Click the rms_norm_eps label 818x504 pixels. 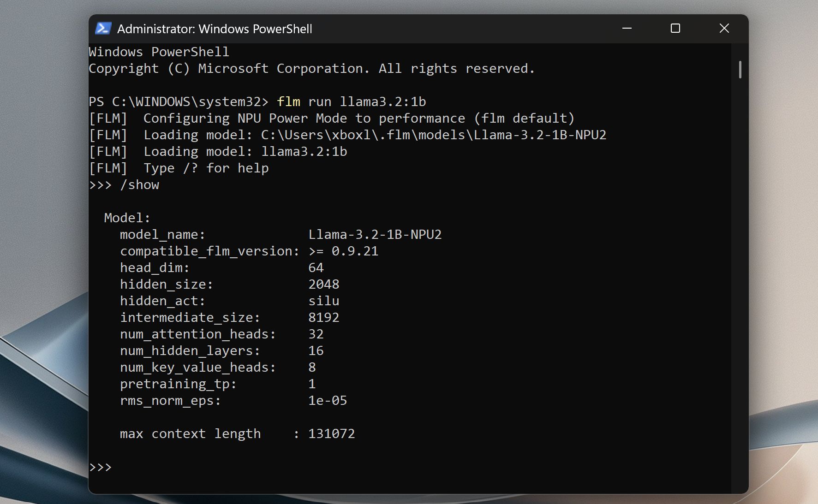pyautogui.click(x=170, y=401)
